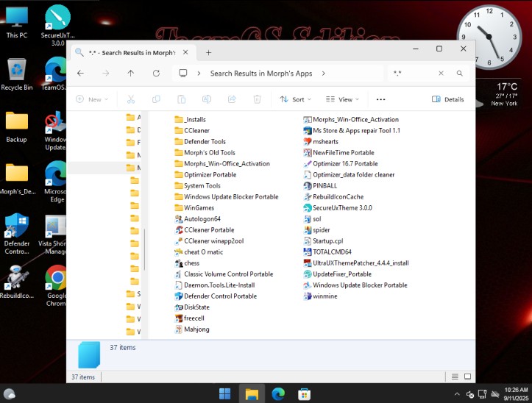Screen dimensions: 532x403
Task: Open the Sort dropdown
Action: (x=295, y=99)
